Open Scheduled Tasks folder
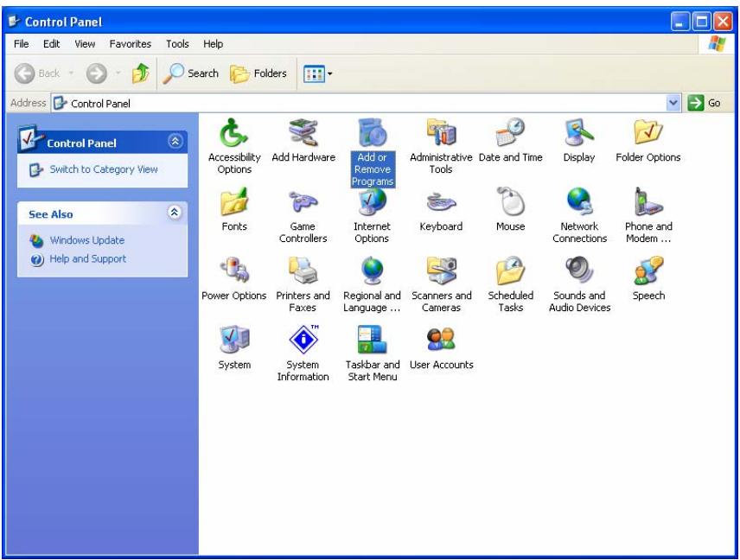The height and width of the screenshot is (560, 740). point(510,284)
